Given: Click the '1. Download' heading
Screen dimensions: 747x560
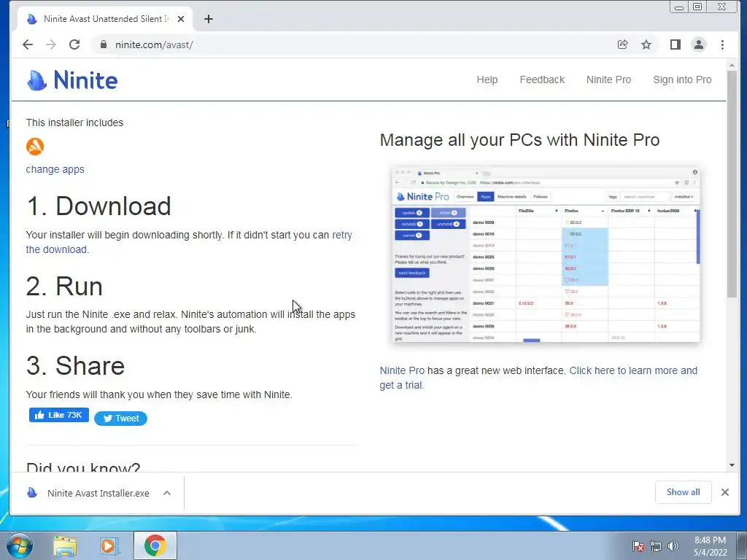Looking at the screenshot, I should [98, 206].
